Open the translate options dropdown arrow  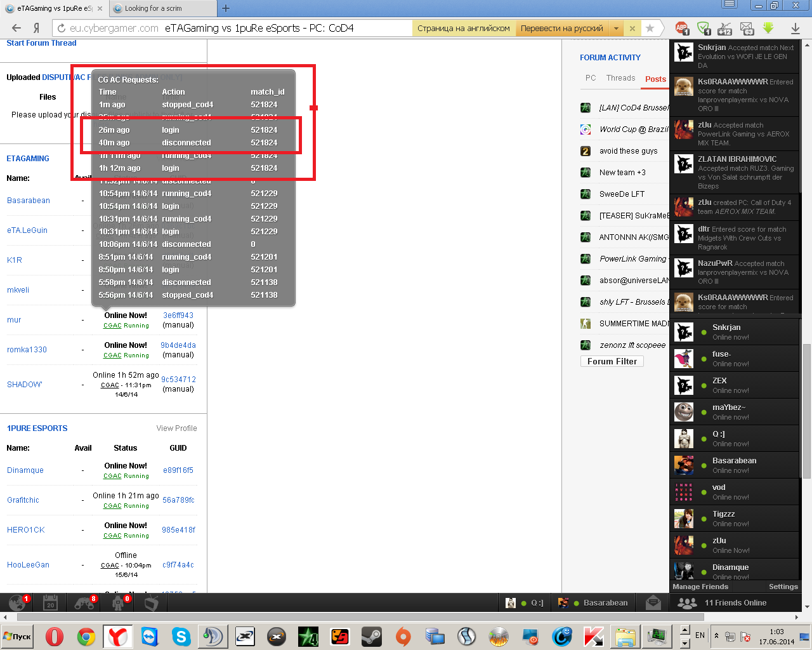click(616, 28)
